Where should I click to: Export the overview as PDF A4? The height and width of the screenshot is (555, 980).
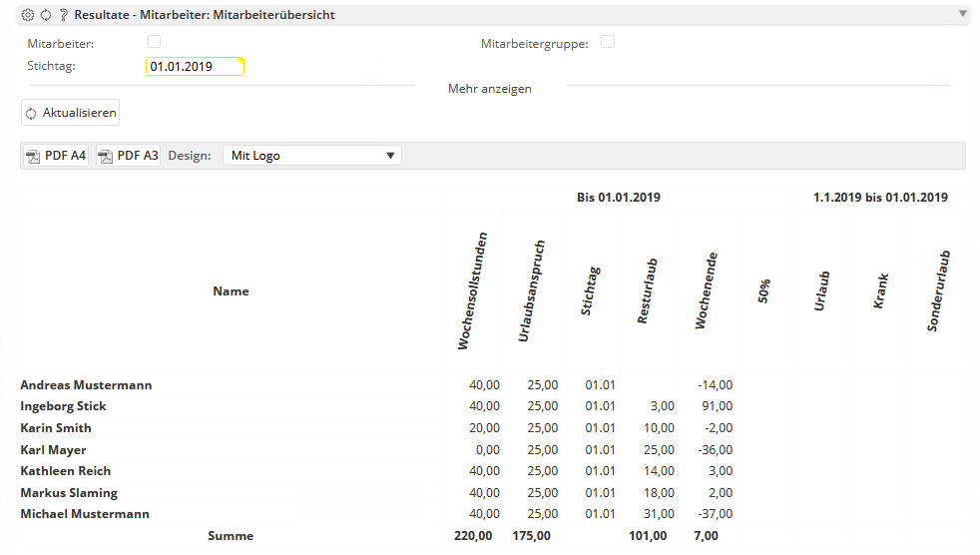tap(56, 156)
